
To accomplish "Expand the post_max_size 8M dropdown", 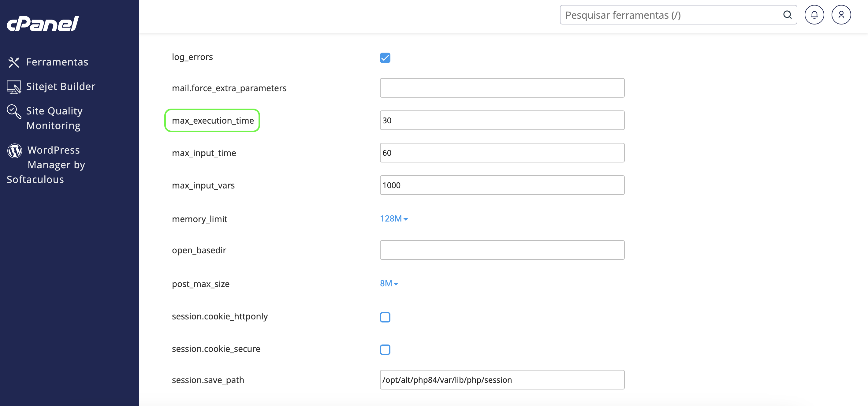I will coord(389,283).
